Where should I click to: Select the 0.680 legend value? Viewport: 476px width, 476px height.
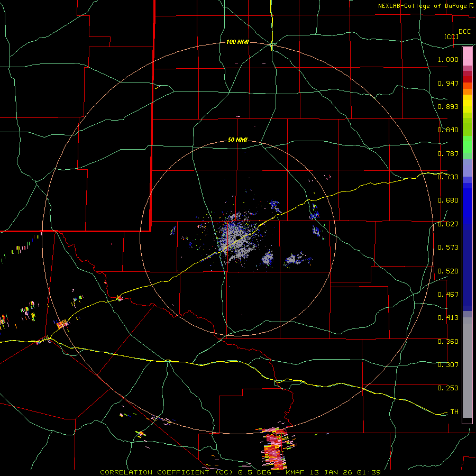click(x=448, y=200)
